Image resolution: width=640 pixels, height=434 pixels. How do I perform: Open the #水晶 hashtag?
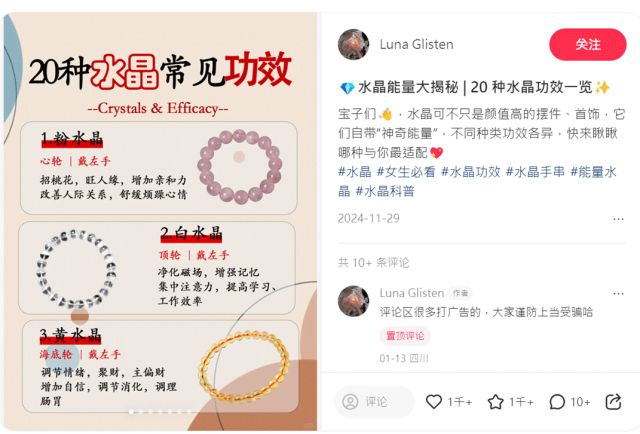click(x=355, y=172)
